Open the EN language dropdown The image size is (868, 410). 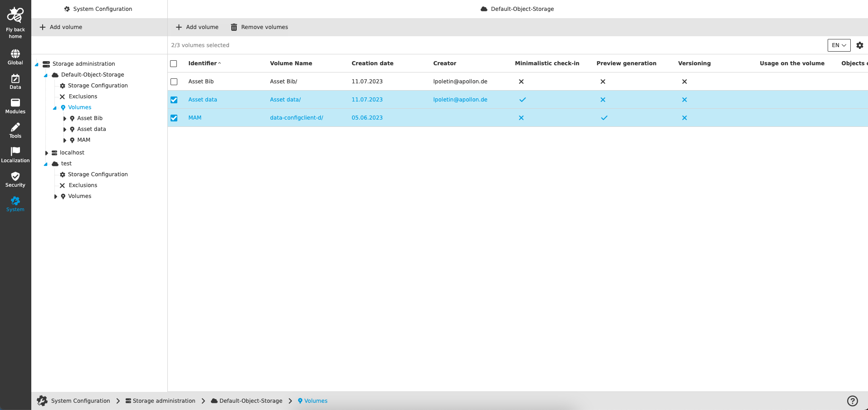click(839, 45)
